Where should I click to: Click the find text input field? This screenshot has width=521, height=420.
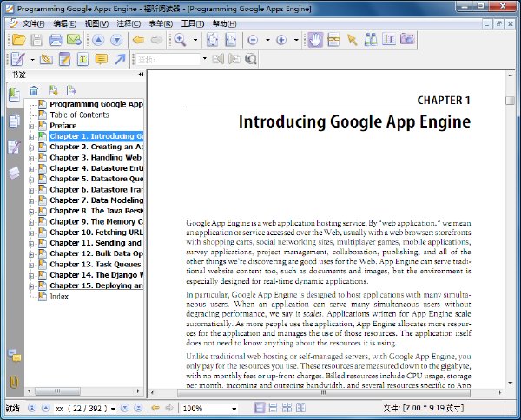point(168,59)
